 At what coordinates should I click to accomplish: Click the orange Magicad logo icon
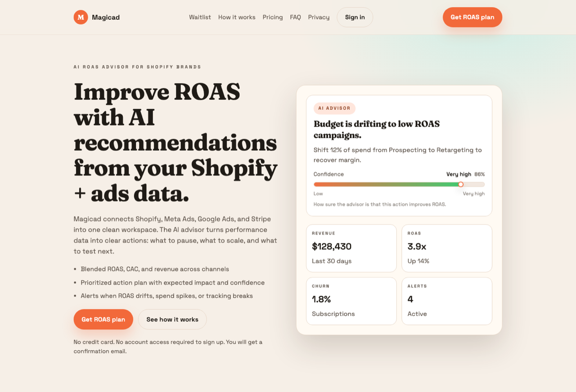(81, 17)
